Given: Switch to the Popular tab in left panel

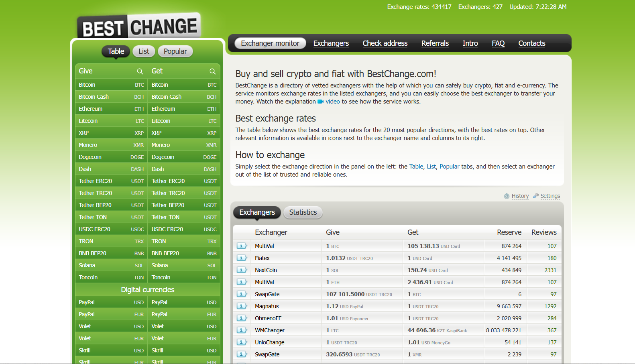Looking at the screenshot, I should [175, 51].
